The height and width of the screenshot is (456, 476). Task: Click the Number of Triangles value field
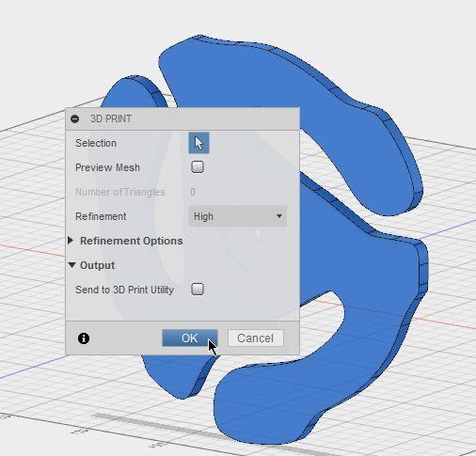(x=193, y=192)
